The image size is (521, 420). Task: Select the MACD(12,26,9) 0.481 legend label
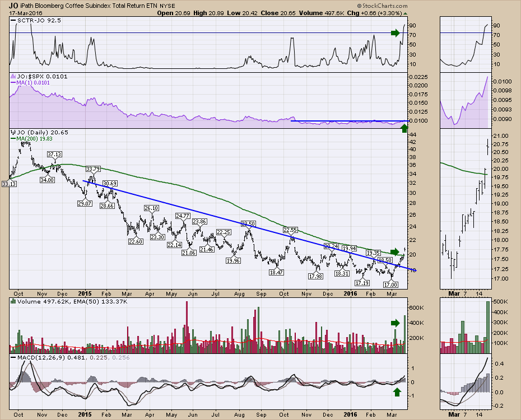click(52, 358)
